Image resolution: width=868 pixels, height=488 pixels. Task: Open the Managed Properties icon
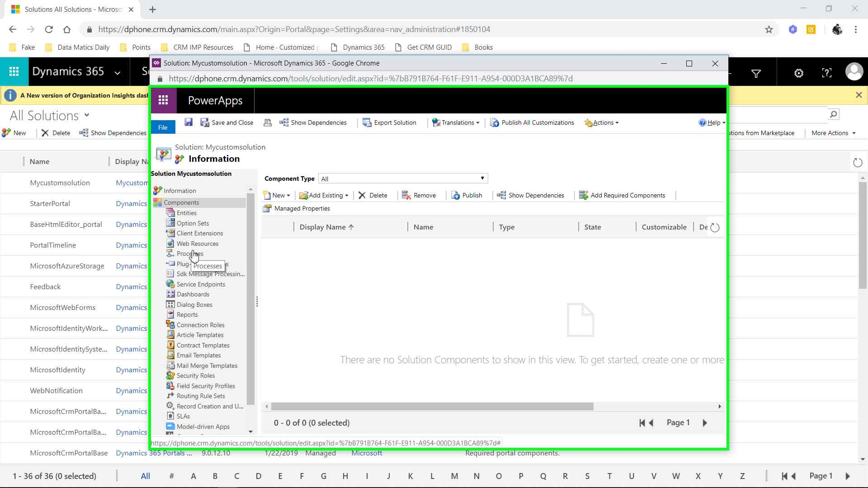[268, 208]
